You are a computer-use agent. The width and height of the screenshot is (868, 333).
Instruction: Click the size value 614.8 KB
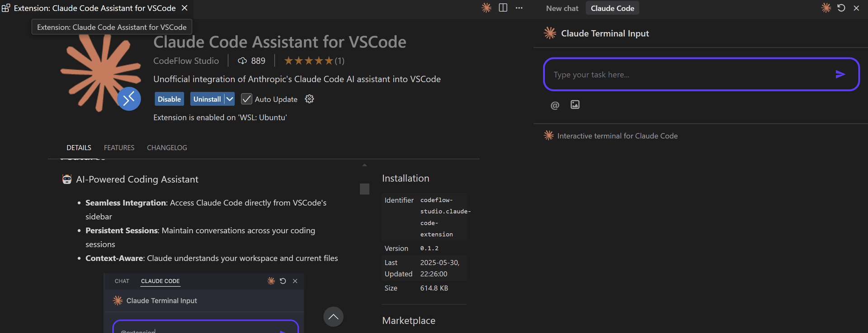coord(434,288)
